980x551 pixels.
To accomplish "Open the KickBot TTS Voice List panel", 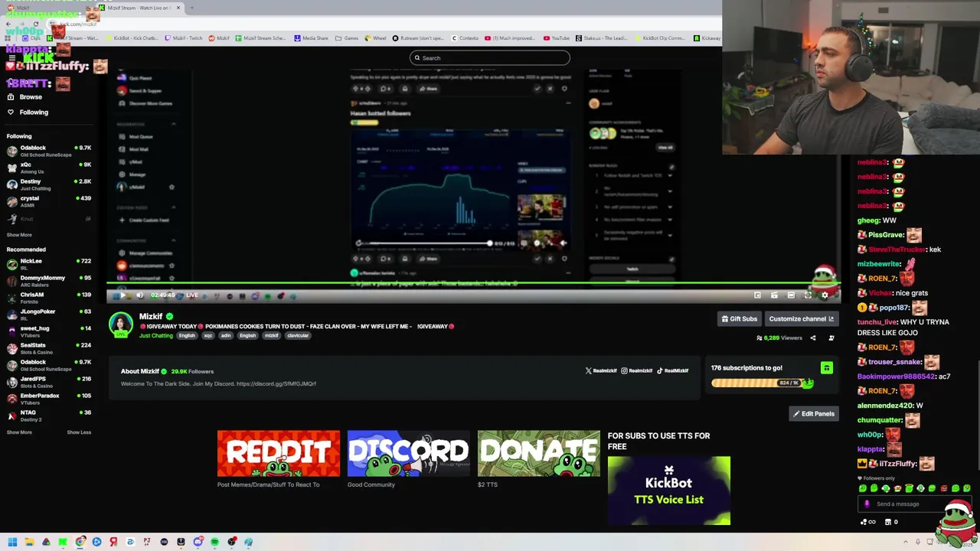I will [x=669, y=491].
